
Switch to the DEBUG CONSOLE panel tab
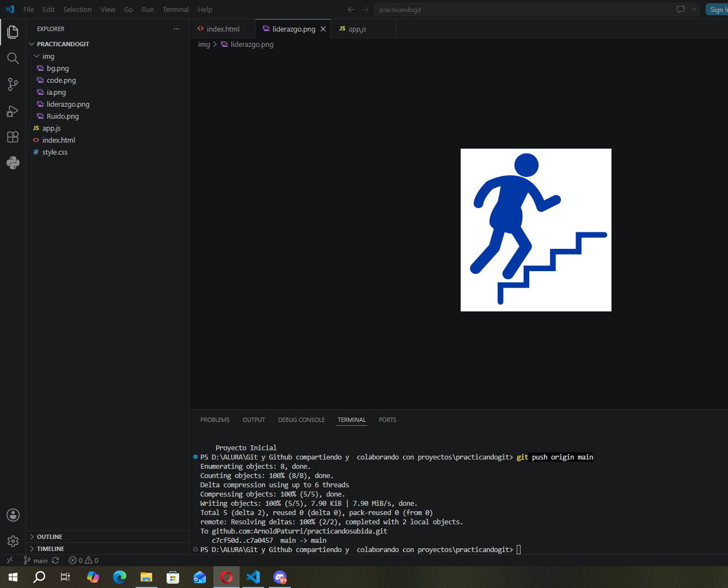302,420
